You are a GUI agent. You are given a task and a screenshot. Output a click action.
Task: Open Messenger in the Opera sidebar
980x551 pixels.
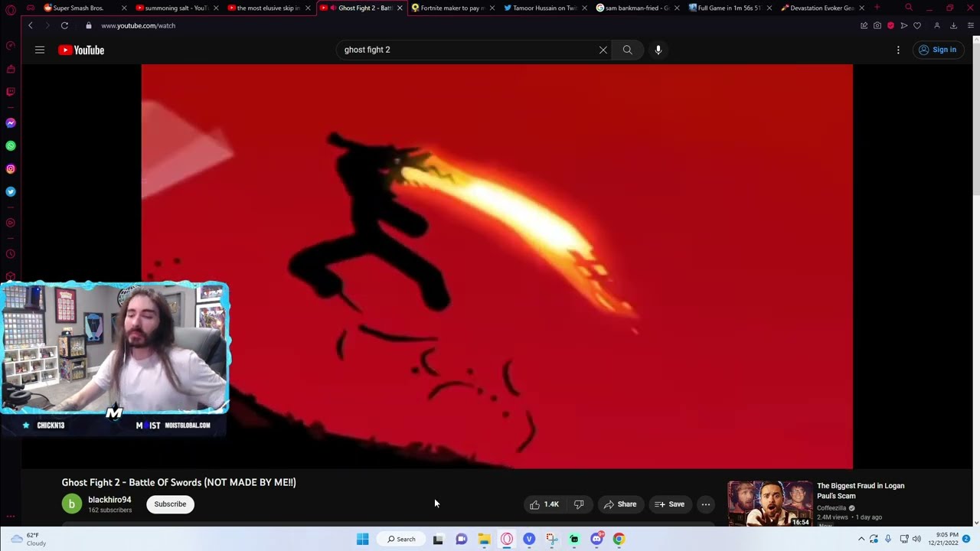pos(11,122)
